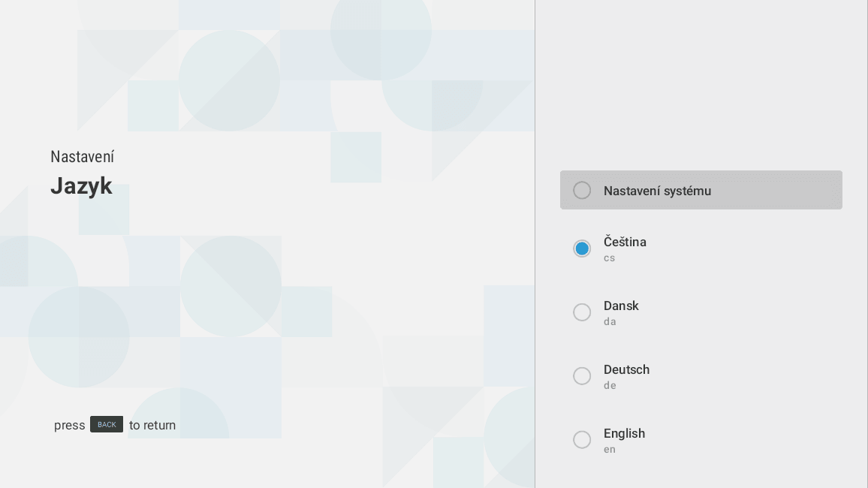Click the highlighted Nastavení systému row
868x488 pixels.
pos(701,190)
